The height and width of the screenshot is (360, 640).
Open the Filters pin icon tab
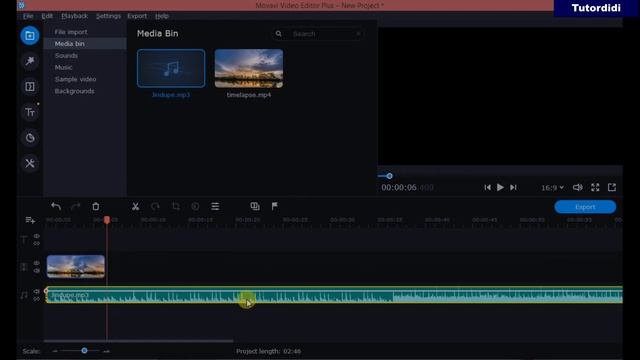tap(30, 61)
